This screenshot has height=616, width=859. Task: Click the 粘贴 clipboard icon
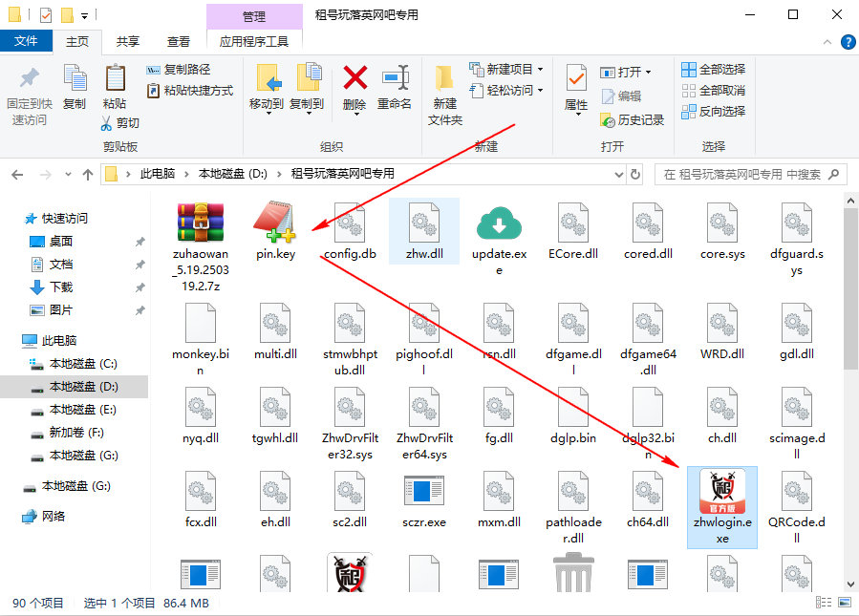[115, 77]
